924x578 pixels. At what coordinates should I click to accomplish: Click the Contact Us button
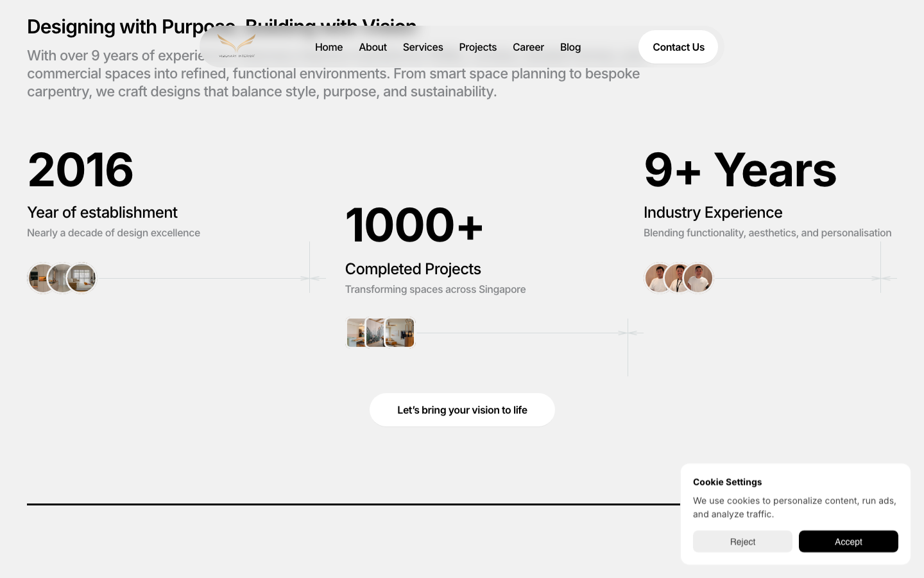tap(678, 47)
